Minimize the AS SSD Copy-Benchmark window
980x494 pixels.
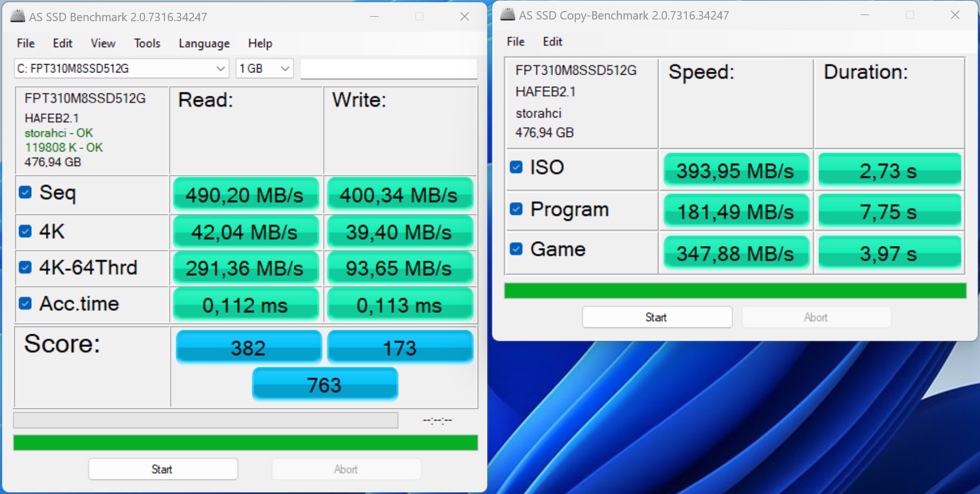[865, 15]
